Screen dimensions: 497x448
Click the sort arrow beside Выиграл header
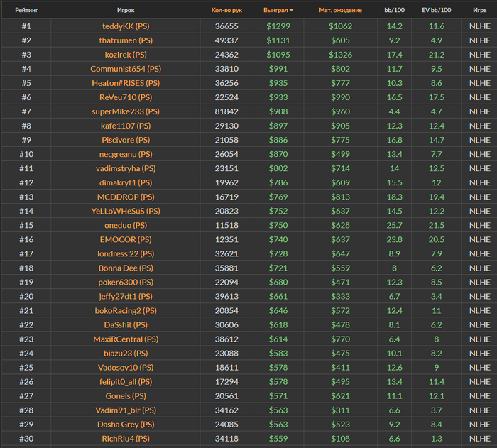[x=291, y=11]
